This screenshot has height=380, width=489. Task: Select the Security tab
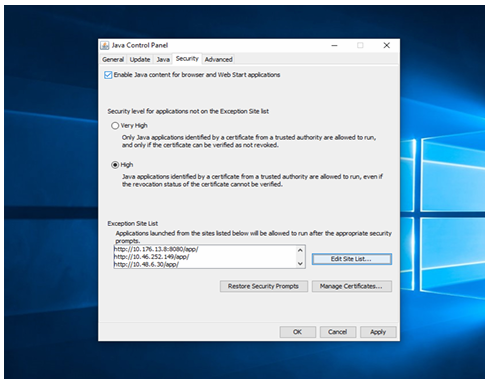[x=187, y=59]
